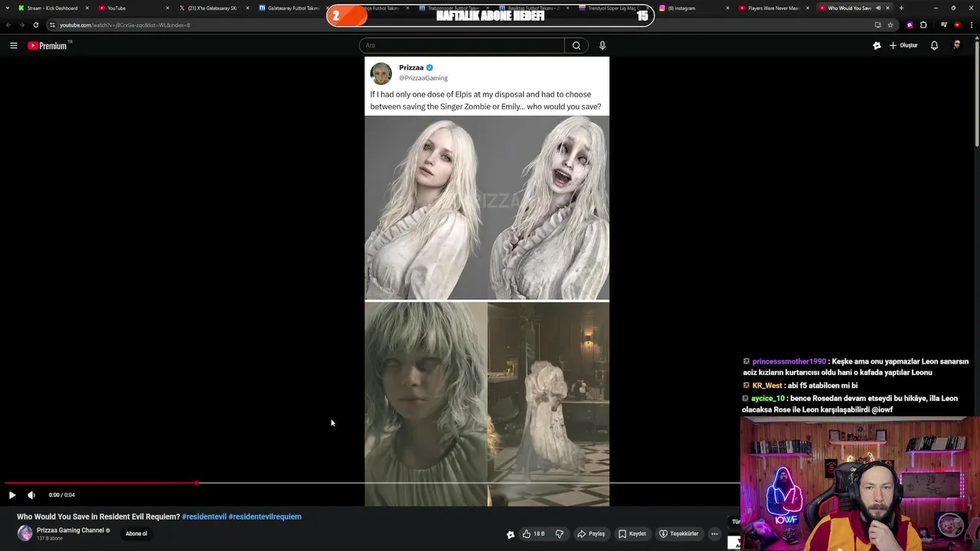Screen dimensions: 980x551
Task: Mute tab via speaker icon on active tab
Action: tap(878, 8)
